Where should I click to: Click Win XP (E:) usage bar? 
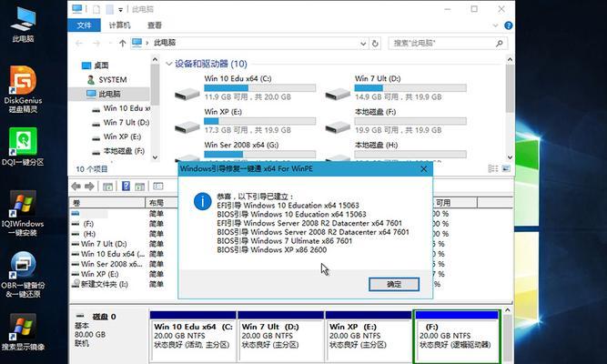[x=259, y=122]
